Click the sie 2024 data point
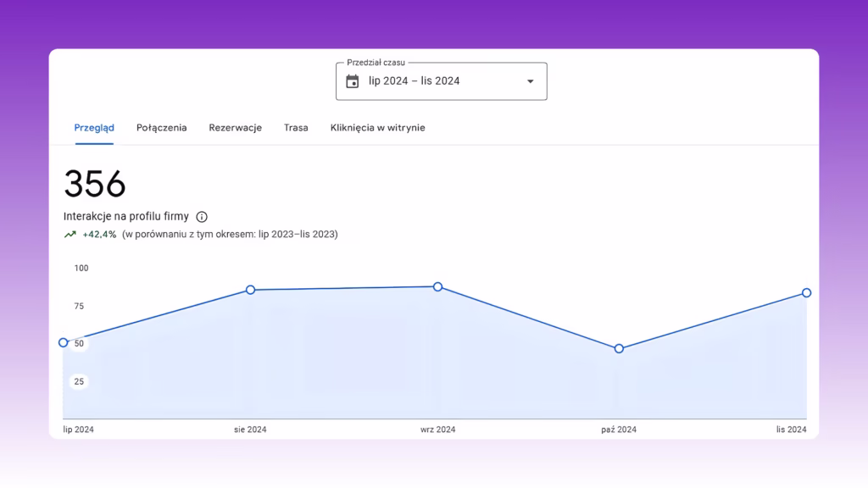The height and width of the screenshot is (488, 868). tap(250, 290)
